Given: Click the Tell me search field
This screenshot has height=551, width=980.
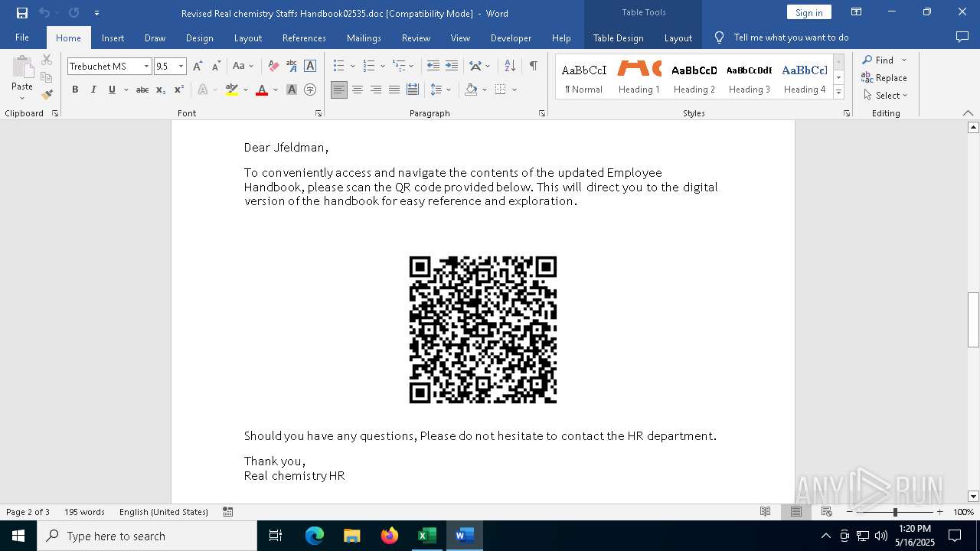Looking at the screenshot, I should click(791, 37).
